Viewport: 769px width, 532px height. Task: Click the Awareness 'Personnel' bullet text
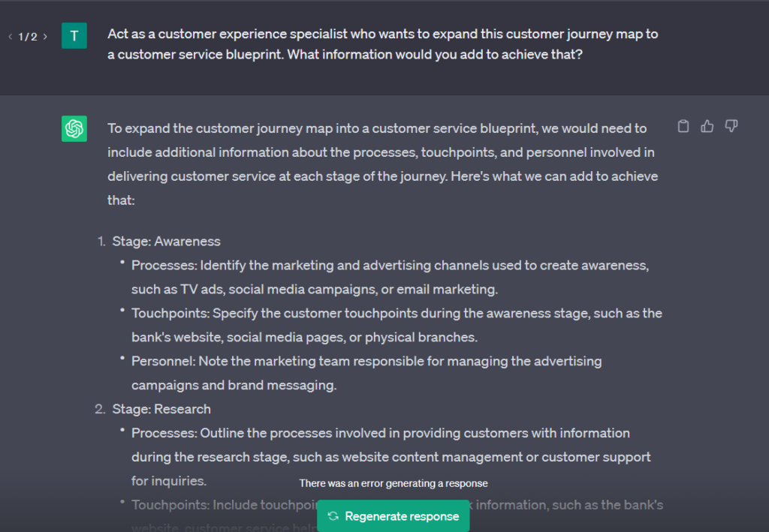pos(366,373)
